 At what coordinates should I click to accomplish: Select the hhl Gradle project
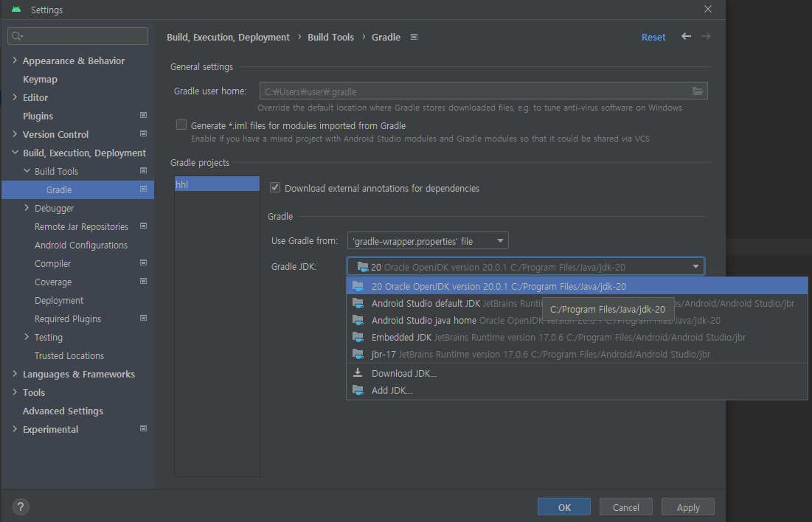pyautogui.click(x=217, y=184)
